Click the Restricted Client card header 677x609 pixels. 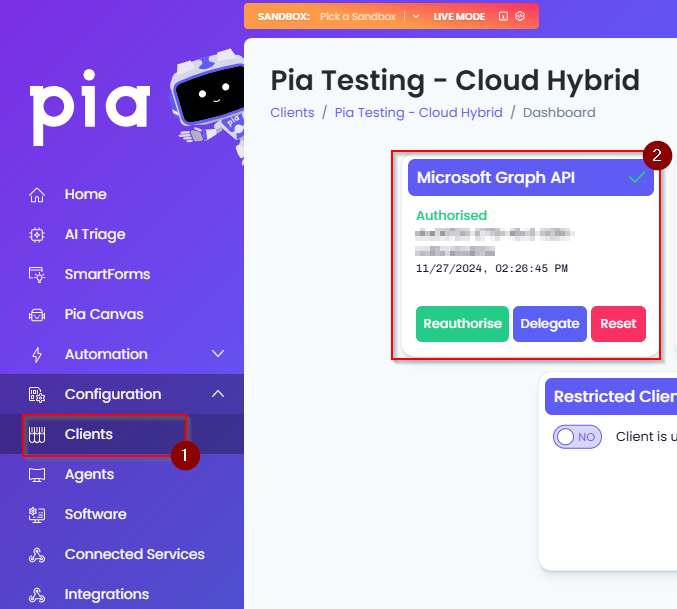611,396
